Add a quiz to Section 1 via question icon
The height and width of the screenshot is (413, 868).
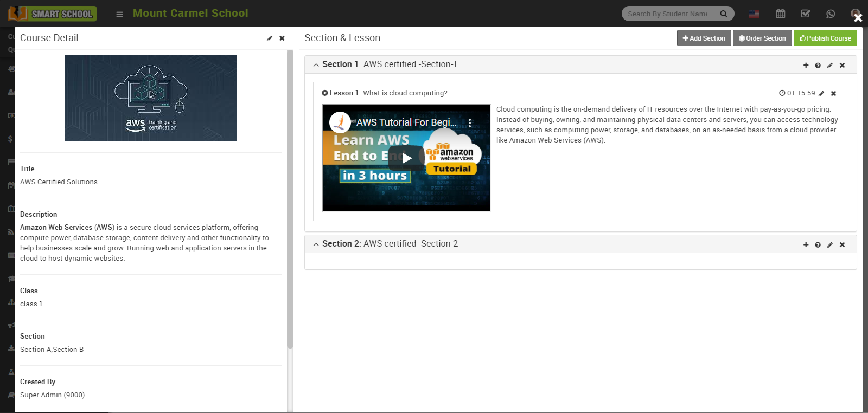click(818, 66)
